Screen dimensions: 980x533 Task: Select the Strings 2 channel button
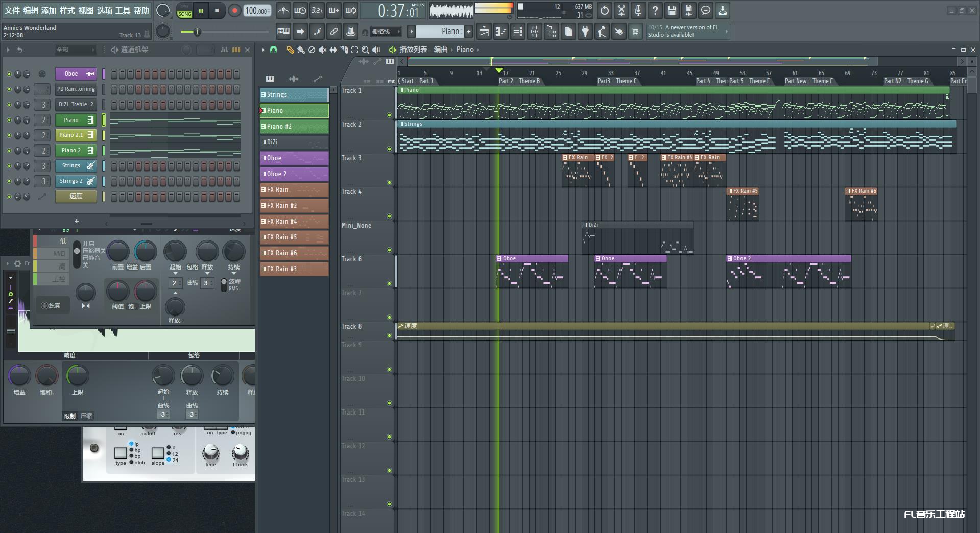(x=76, y=181)
